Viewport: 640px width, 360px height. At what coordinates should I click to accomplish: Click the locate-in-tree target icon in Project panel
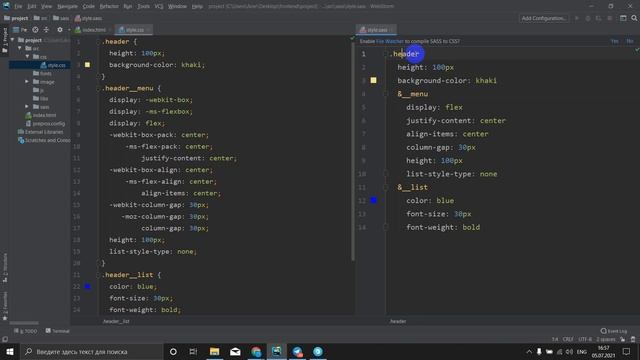(36, 30)
